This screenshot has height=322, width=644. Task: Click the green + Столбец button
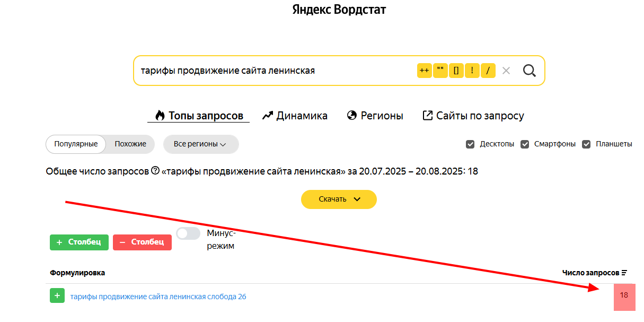[x=79, y=242]
